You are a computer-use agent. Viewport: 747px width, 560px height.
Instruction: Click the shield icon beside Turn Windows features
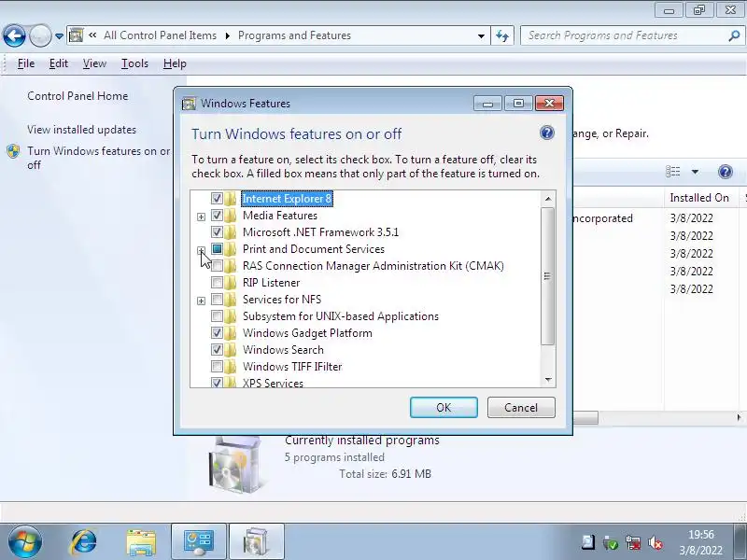[13, 151]
